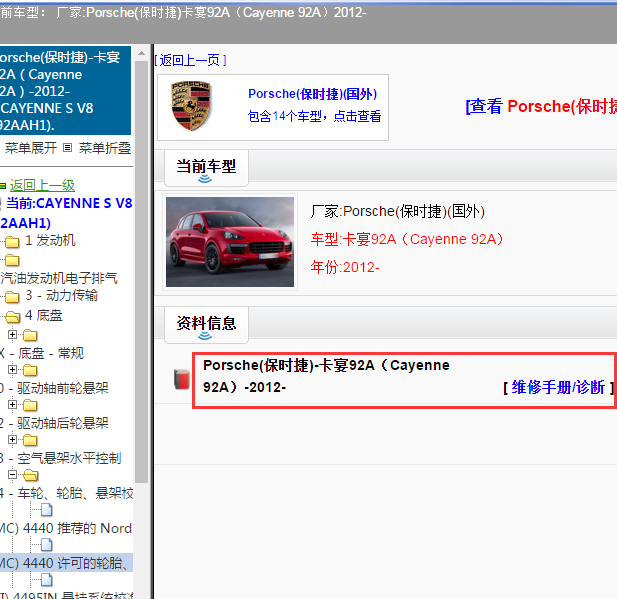Click Porsche(保时捷)-卡宴92A (Cayenne 92A) -2012- manual title
Image resolution: width=617 pixels, height=599 pixels.
pyautogui.click(x=326, y=376)
